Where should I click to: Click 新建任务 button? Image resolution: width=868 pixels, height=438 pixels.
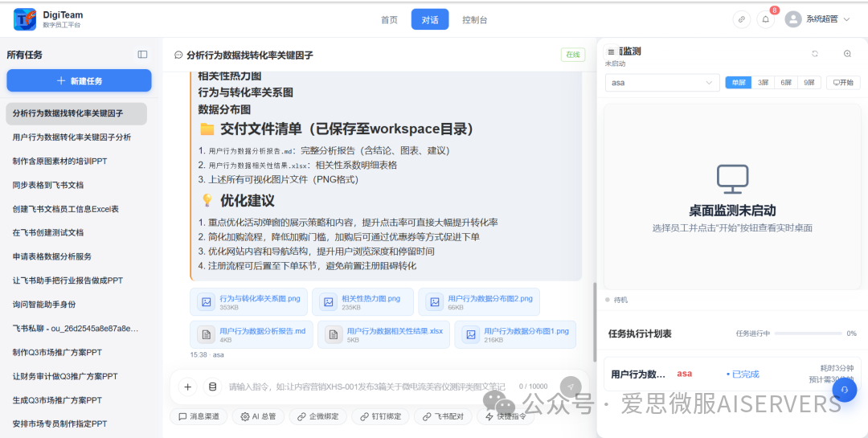[79, 81]
